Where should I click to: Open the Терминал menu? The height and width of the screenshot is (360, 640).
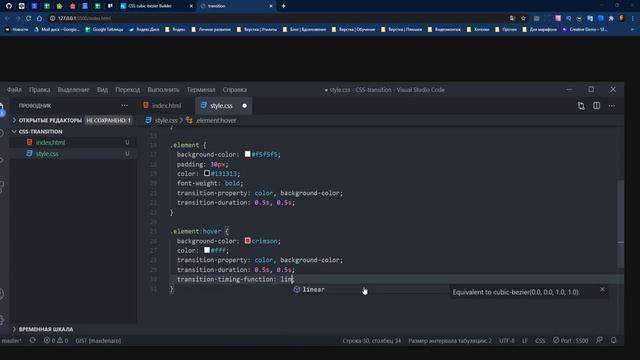[201, 90]
